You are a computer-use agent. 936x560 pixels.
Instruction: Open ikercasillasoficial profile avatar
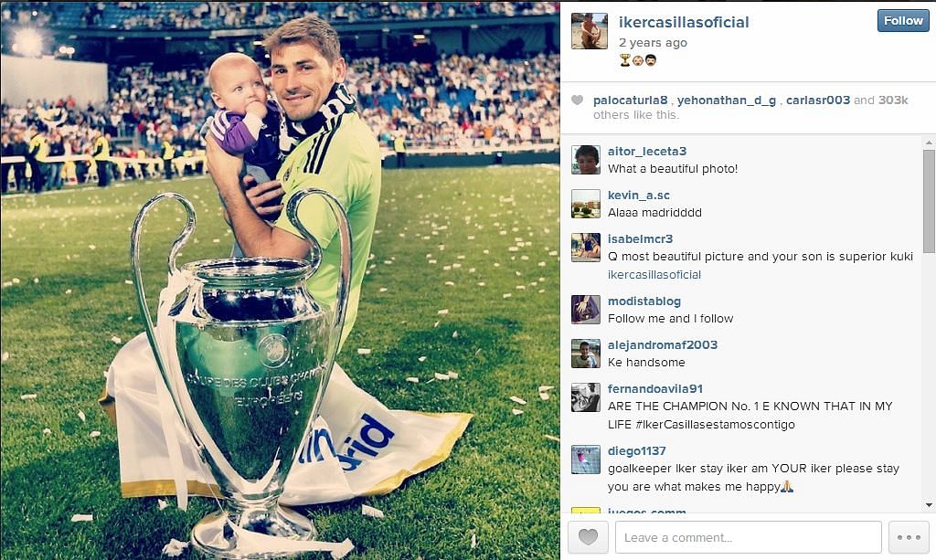590,31
